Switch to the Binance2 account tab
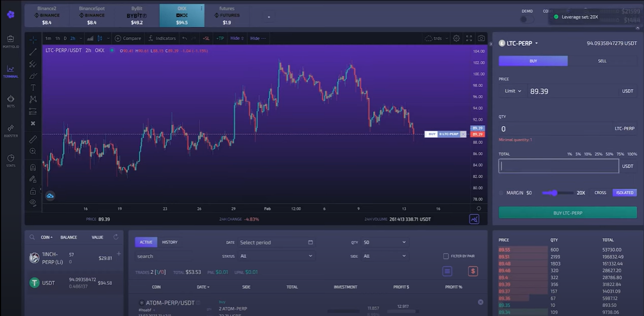 point(47,16)
